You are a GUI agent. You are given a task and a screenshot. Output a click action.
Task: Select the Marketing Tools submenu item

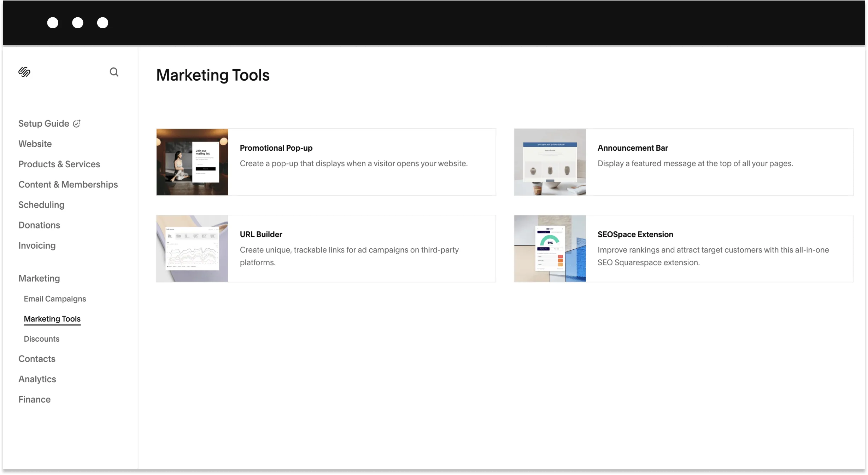tap(52, 319)
